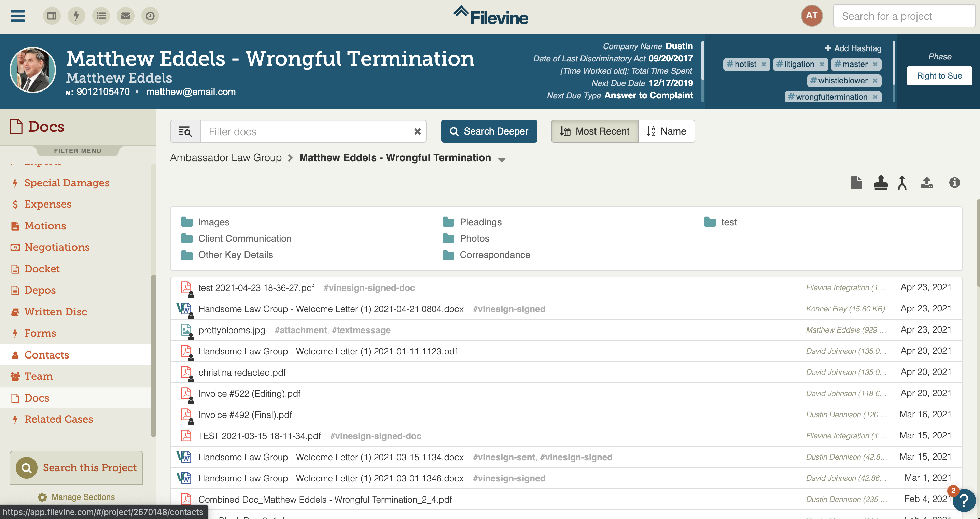
Task: Open the Negotiations section
Action: (x=57, y=247)
